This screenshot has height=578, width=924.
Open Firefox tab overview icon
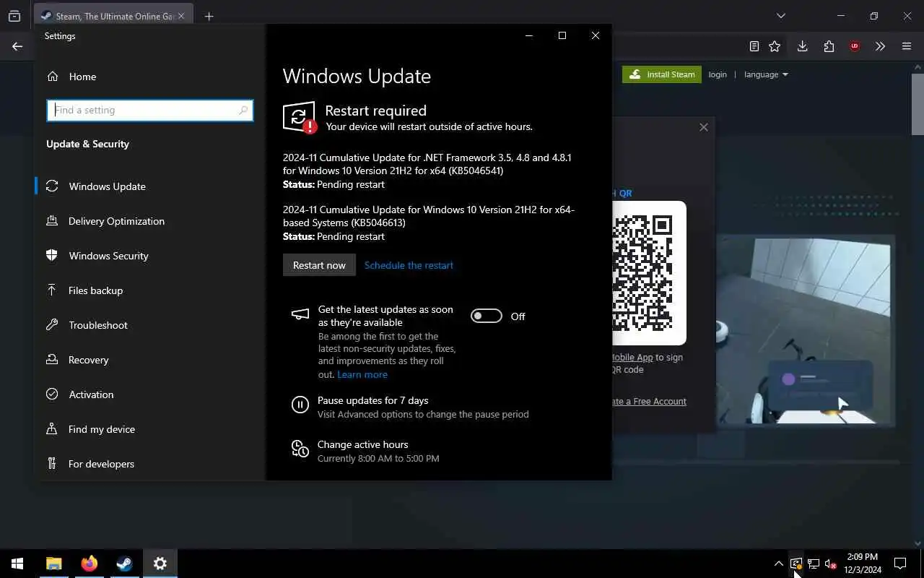(x=14, y=16)
